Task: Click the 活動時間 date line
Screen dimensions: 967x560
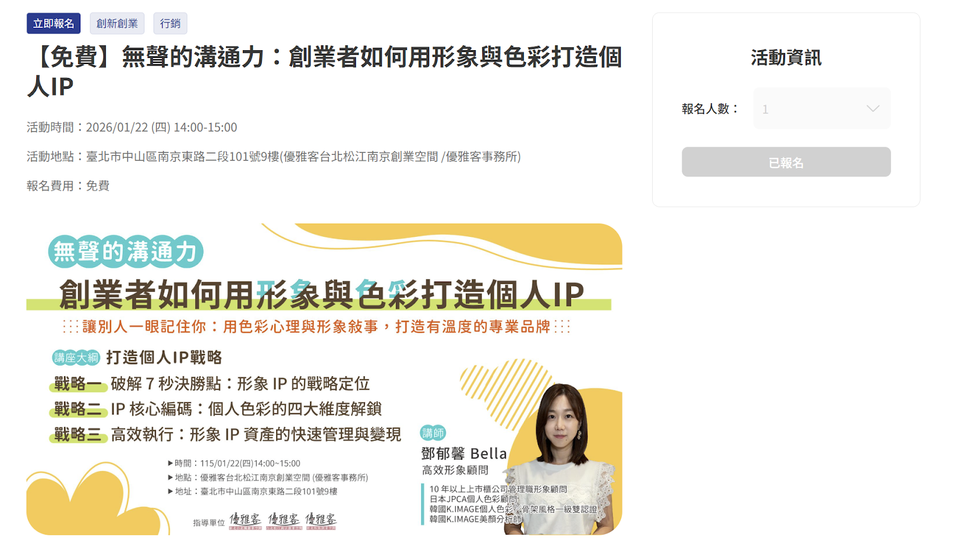Action: (132, 127)
